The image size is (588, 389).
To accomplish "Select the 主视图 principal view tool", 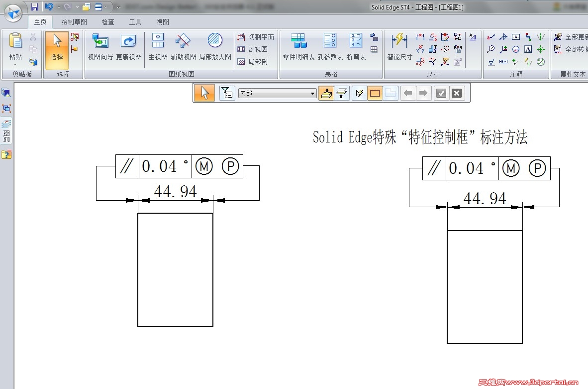I will click(x=158, y=46).
